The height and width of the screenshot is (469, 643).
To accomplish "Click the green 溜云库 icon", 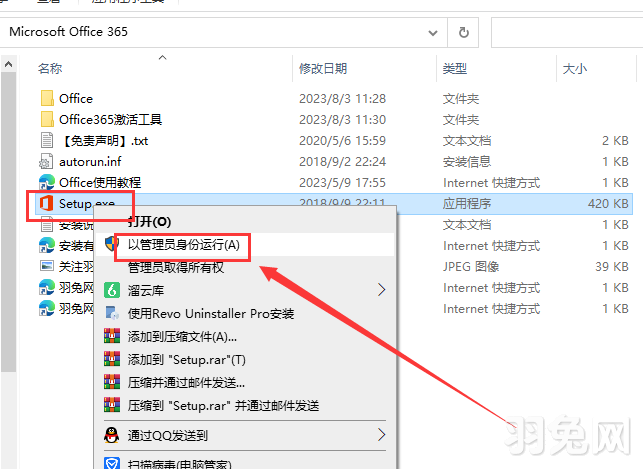I will pos(112,290).
